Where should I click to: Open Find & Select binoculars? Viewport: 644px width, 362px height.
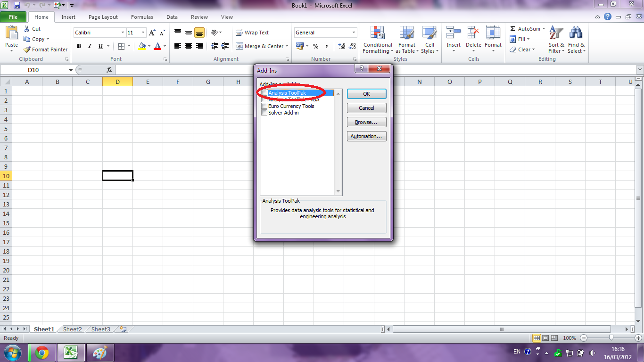576,40
